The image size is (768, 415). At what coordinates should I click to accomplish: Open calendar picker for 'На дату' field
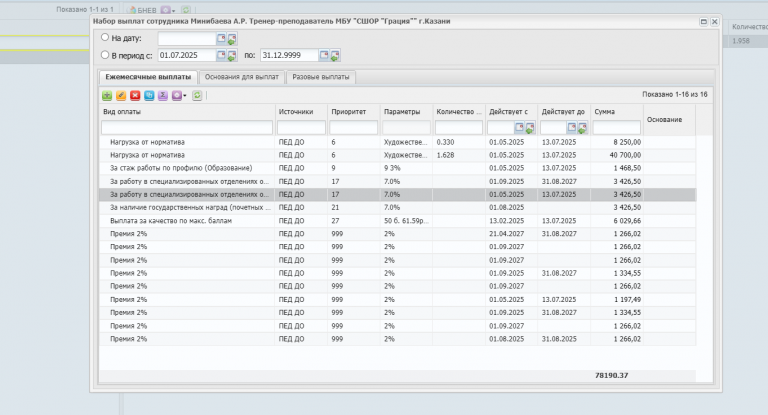click(x=221, y=38)
